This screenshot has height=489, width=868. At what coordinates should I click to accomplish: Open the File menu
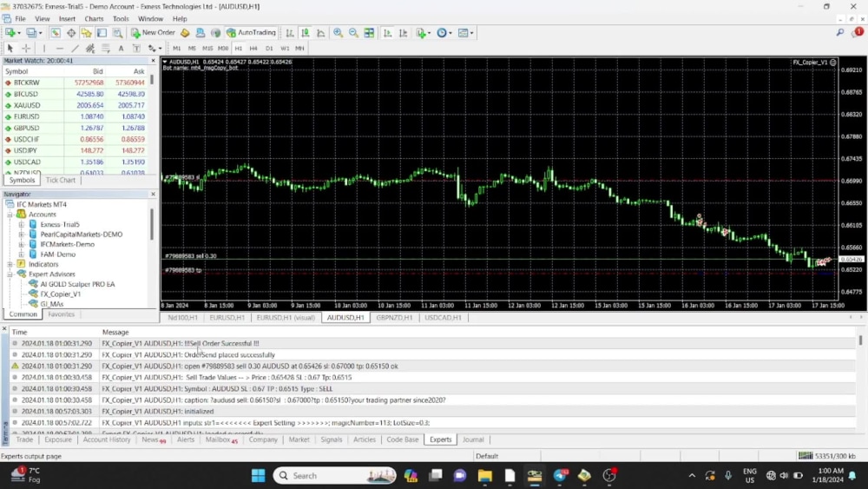pos(21,19)
